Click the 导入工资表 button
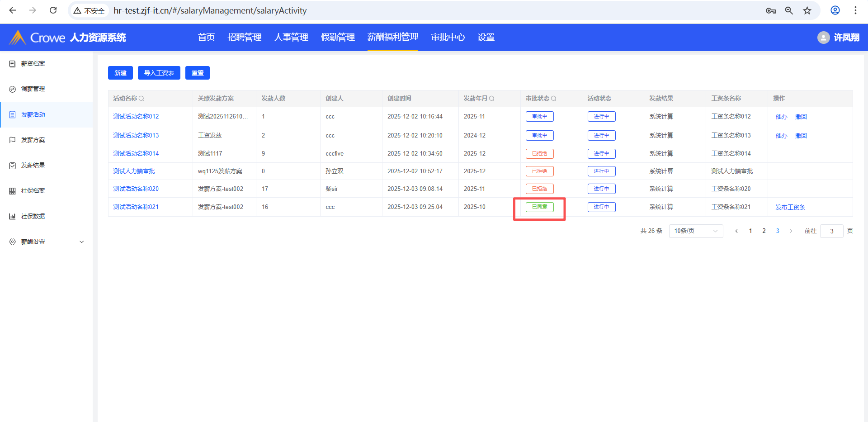 159,73
